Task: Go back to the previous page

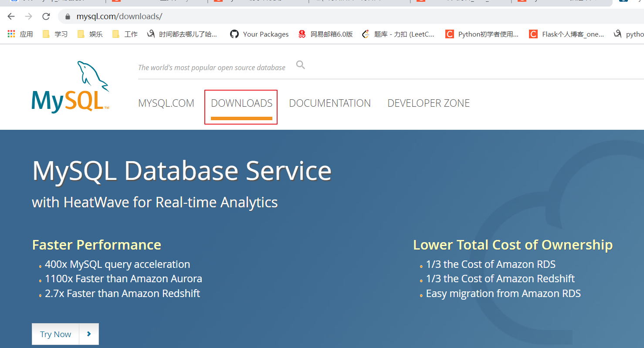Action: tap(11, 17)
